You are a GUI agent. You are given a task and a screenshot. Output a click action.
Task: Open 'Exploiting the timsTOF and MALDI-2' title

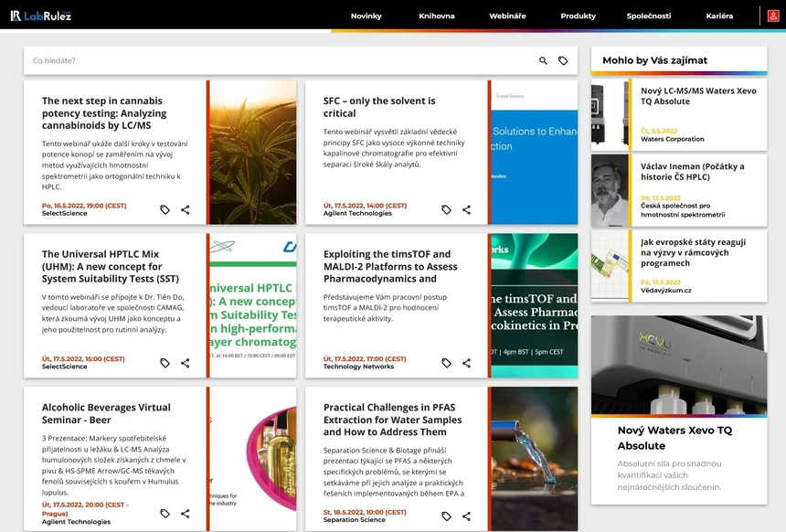[x=390, y=266]
